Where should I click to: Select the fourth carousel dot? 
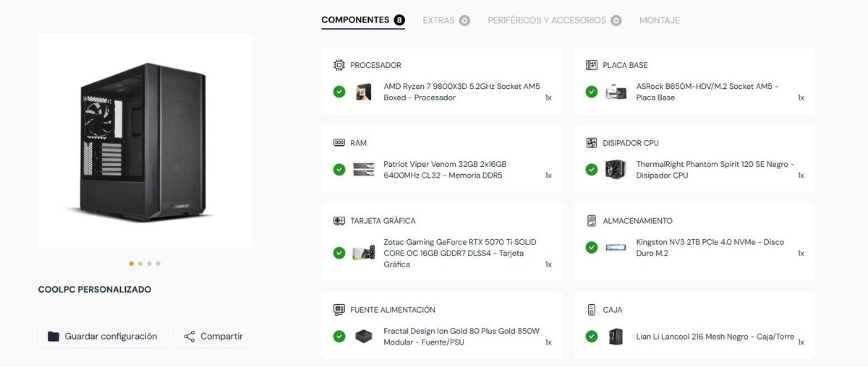(158, 264)
